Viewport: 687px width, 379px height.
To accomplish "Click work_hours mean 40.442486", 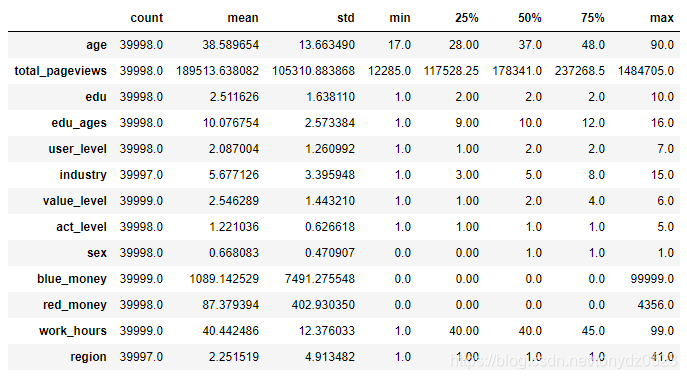I will coord(230,331).
